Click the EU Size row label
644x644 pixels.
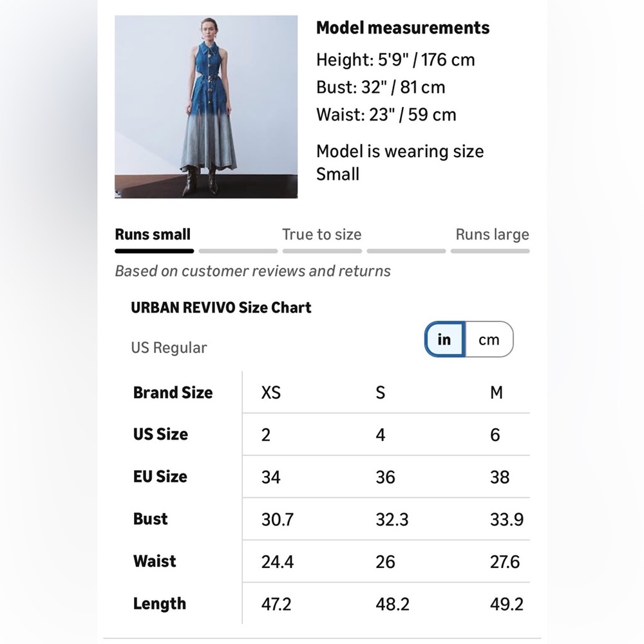click(160, 477)
